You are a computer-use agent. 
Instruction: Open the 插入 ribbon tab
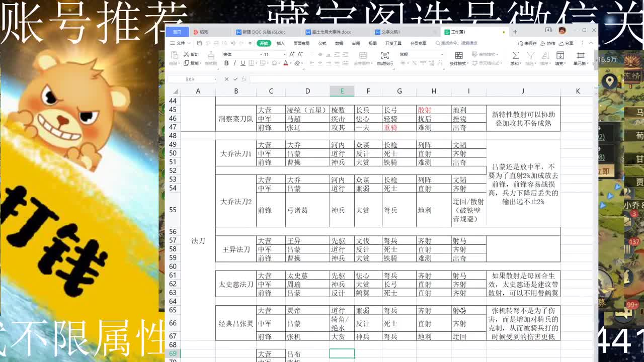(281, 43)
